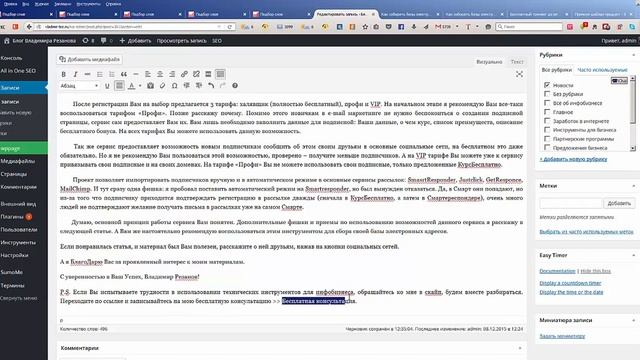Apply strikethrough formatting

[x=87, y=74]
